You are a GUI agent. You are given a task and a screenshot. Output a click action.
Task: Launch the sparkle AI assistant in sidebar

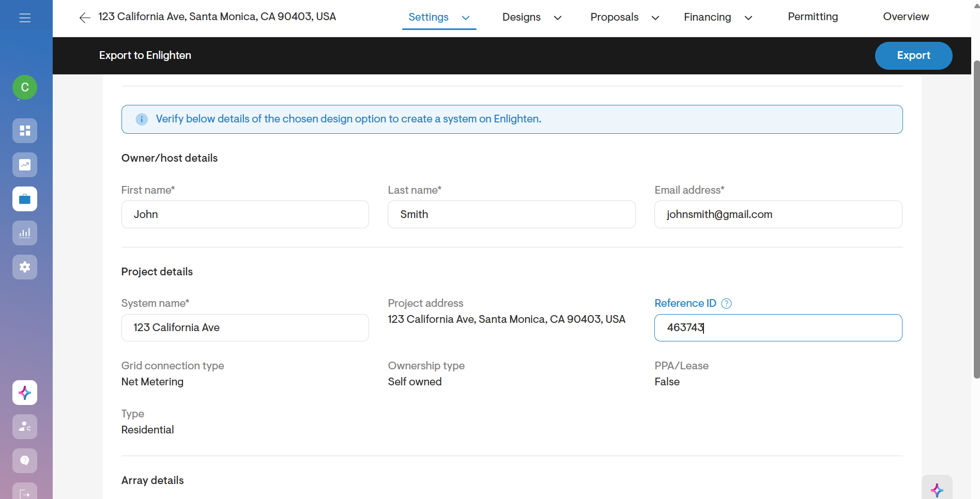25,393
